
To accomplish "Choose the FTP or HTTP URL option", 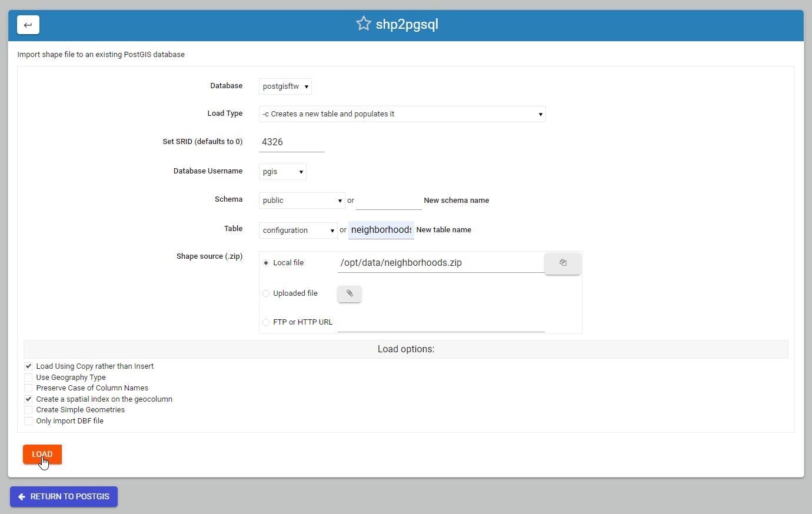I will tap(266, 322).
